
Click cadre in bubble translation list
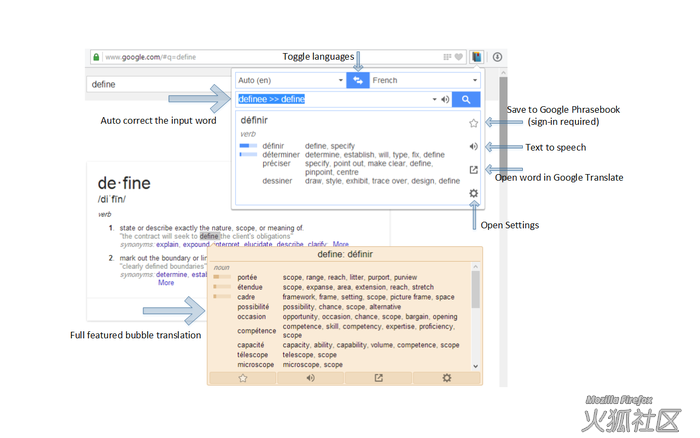tap(246, 297)
